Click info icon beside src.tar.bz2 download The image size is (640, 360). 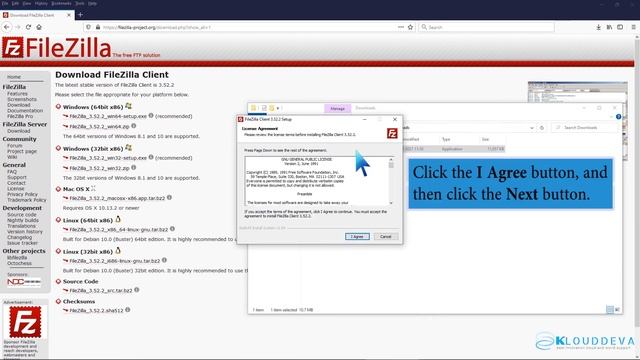point(137,290)
